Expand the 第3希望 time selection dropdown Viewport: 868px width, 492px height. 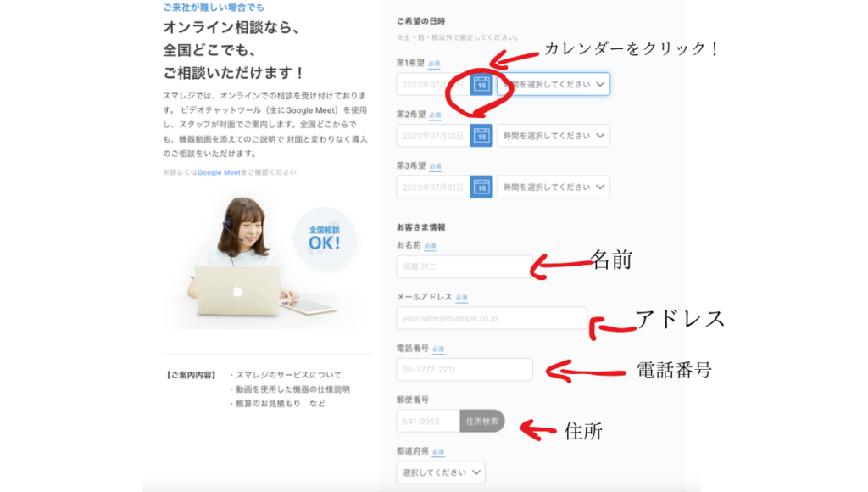point(554,187)
